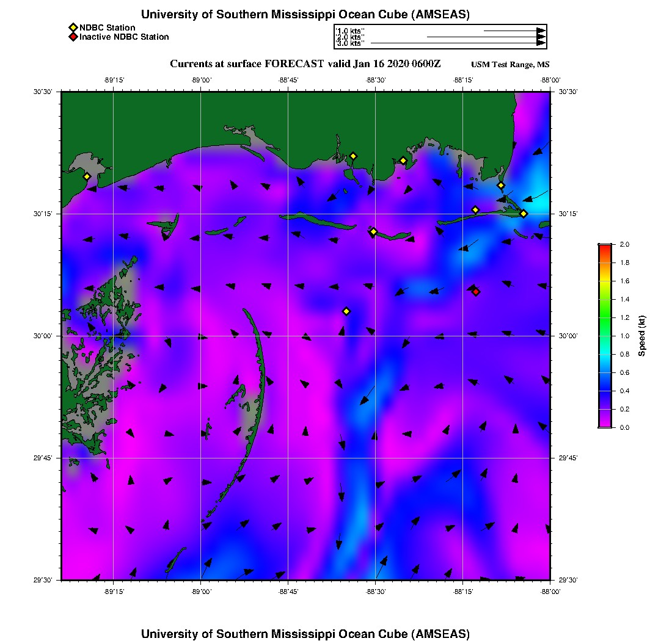This screenshot has width=672, height=641.
Task: Click the yellow NDBC Station legend diamond
Action: coord(73,27)
